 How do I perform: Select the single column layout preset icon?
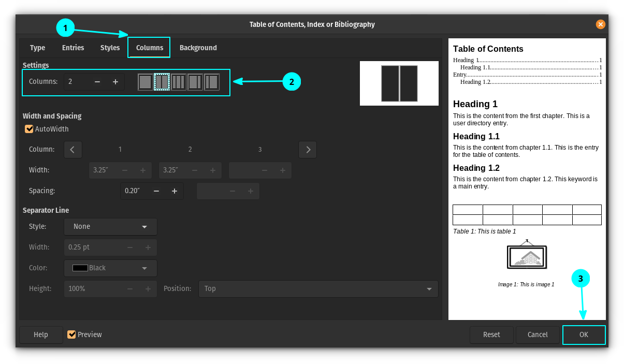click(146, 82)
